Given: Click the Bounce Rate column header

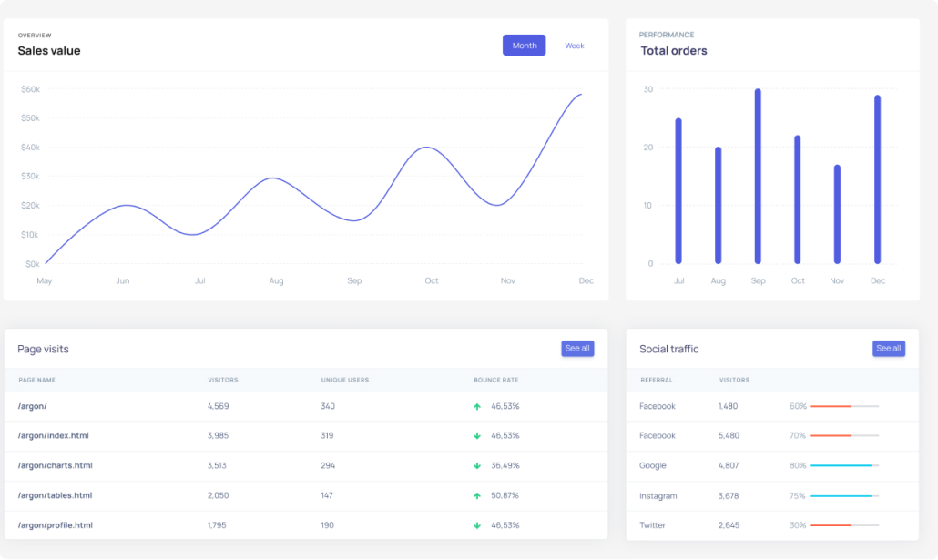Looking at the screenshot, I should (495, 380).
